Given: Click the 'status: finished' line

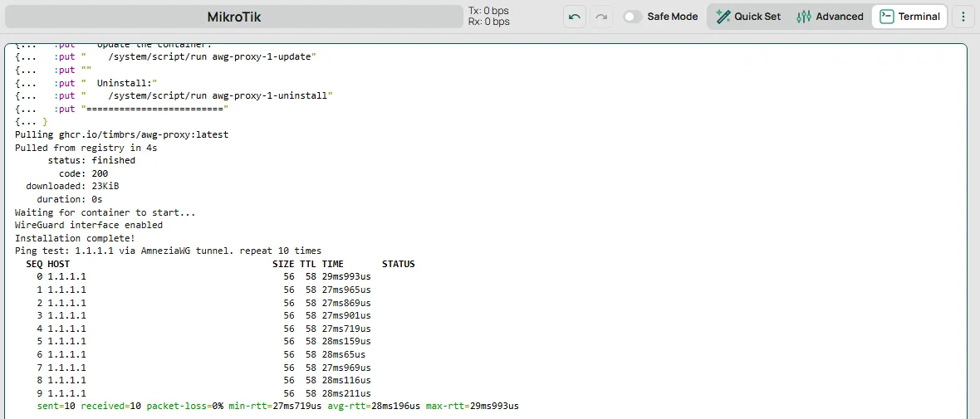Looking at the screenshot, I should pos(91,160).
